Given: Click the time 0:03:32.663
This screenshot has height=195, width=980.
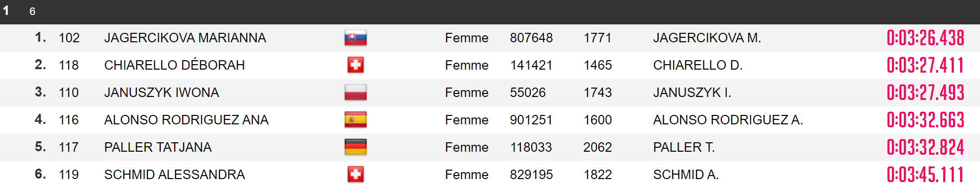Looking at the screenshot, I should pos(925,120).
